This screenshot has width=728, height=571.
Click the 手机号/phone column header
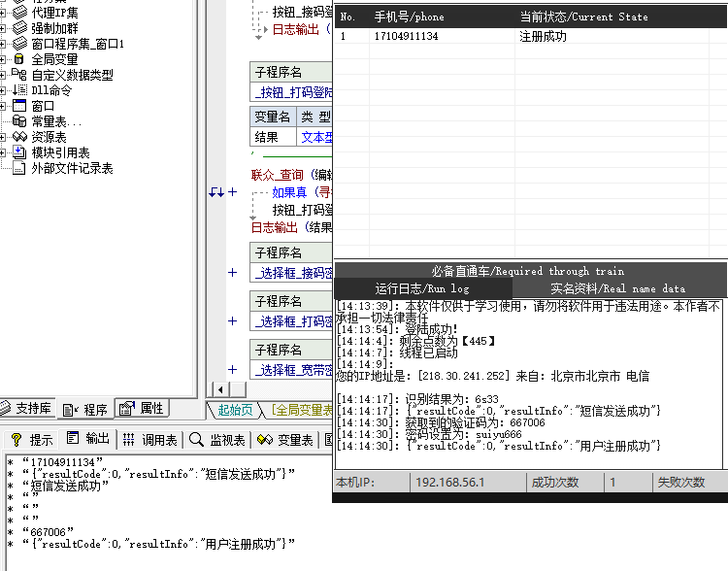click(x=442, y=17)
